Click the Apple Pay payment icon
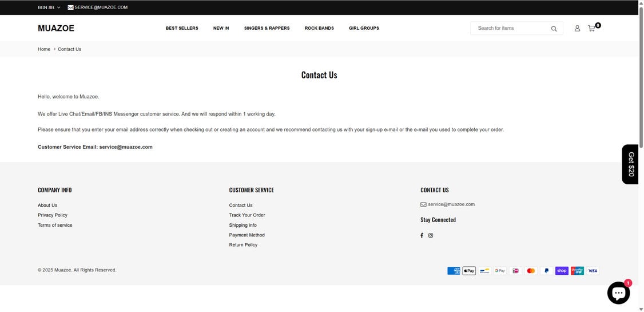 coord(469,271)
